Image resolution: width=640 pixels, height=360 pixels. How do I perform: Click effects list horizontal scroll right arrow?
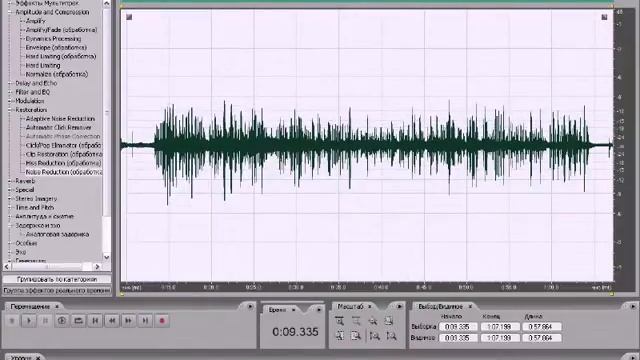97,267
